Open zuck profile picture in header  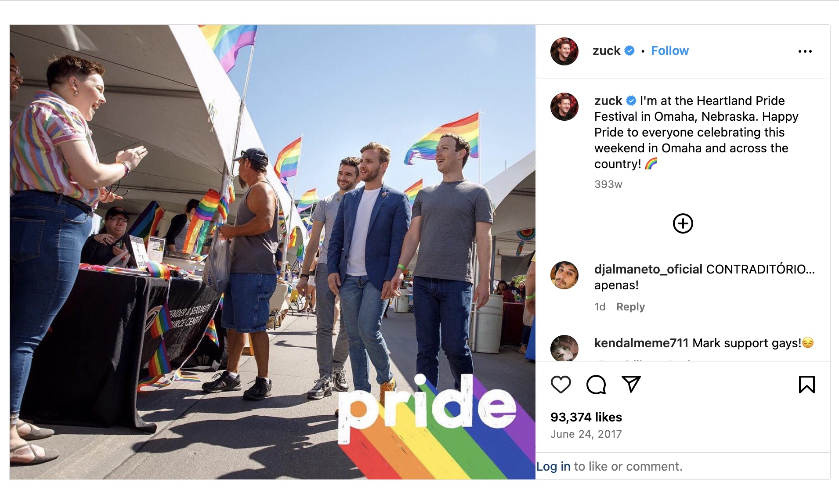click(x=564, y=51)
